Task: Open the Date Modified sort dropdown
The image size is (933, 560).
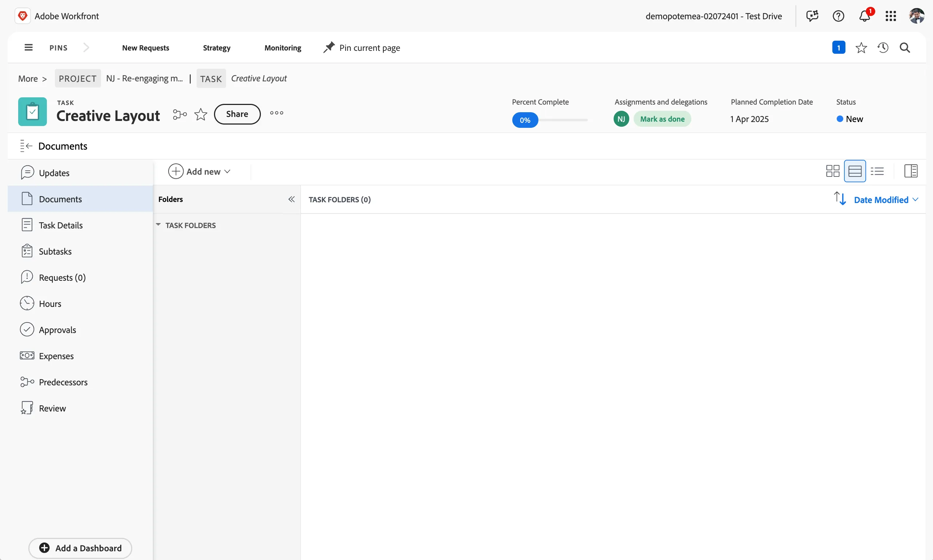Action: coord(886,200)
